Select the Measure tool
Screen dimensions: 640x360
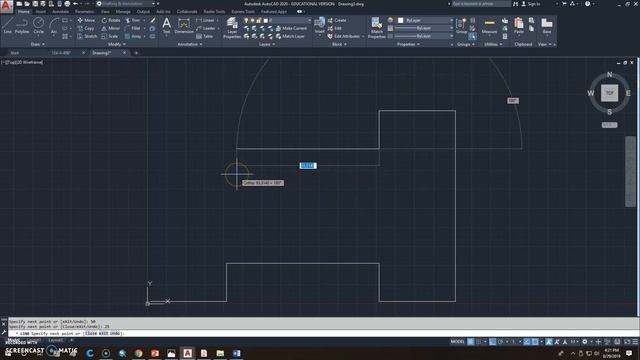[489, 26]
